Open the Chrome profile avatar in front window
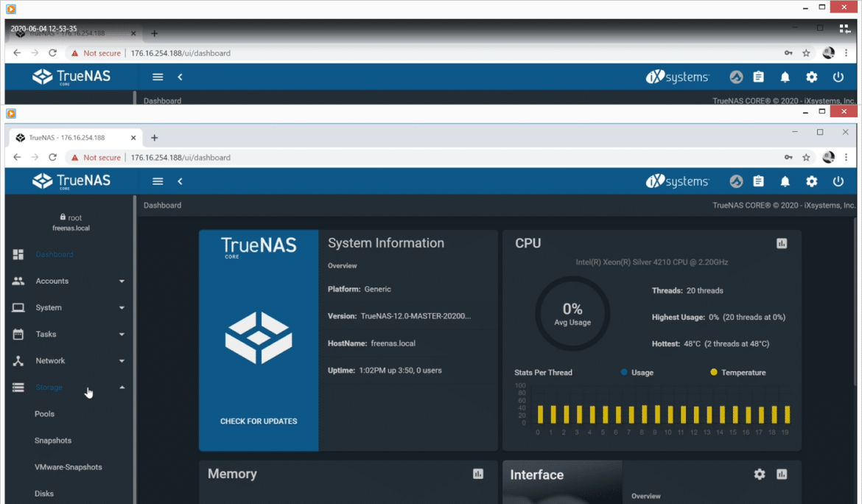 828,157
